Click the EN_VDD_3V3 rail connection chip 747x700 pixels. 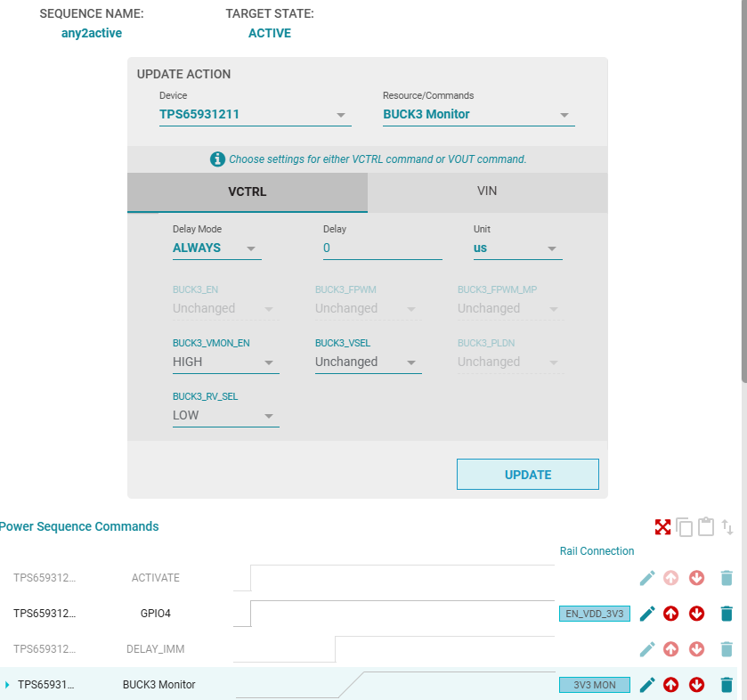(x=595, y=613)
